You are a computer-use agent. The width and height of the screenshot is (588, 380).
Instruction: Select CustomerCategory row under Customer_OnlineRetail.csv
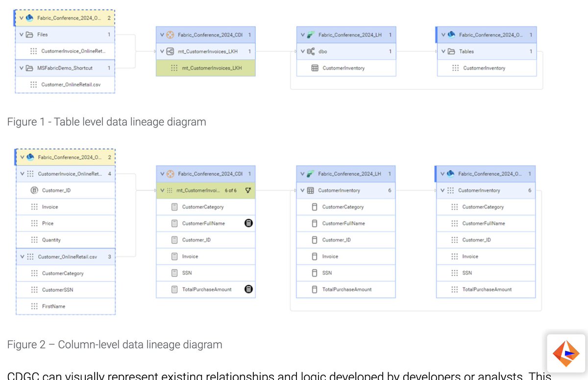pyautogui.click(x=66, y=273)
